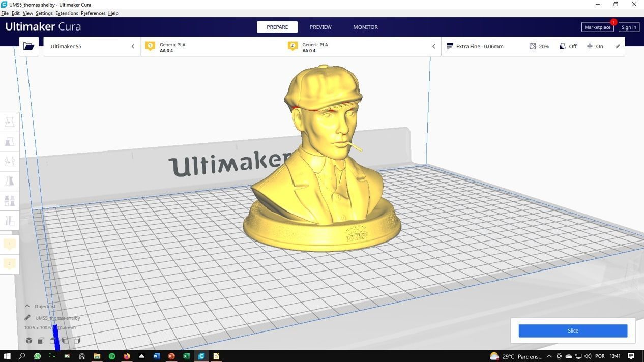Open Word from the taskbar
This screenshot has width=644, height=362.
(x=156, y=356)
